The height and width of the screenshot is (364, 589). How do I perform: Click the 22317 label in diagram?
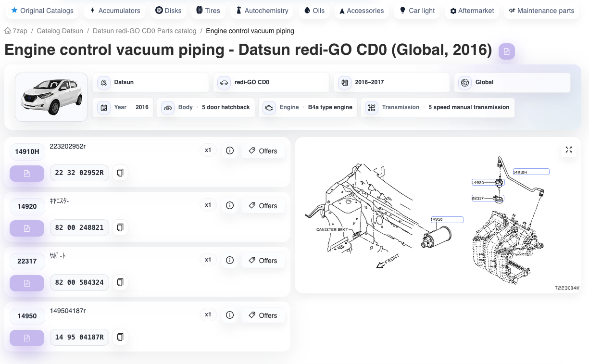tap(487, 198)
